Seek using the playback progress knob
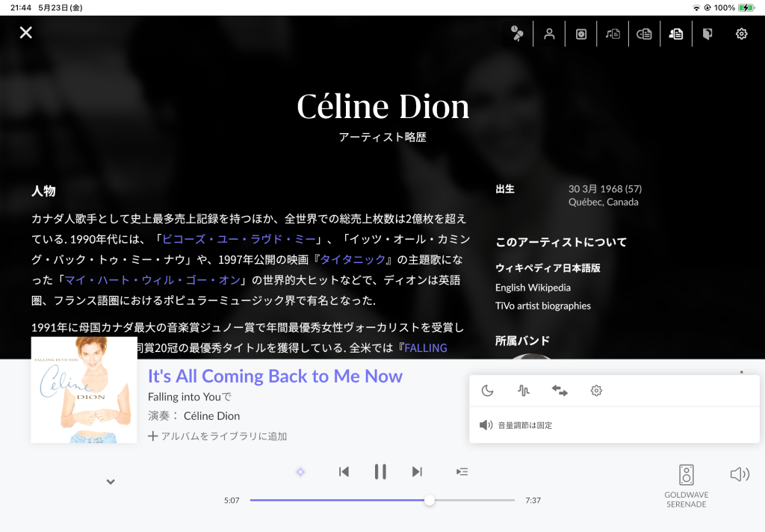 430,501
